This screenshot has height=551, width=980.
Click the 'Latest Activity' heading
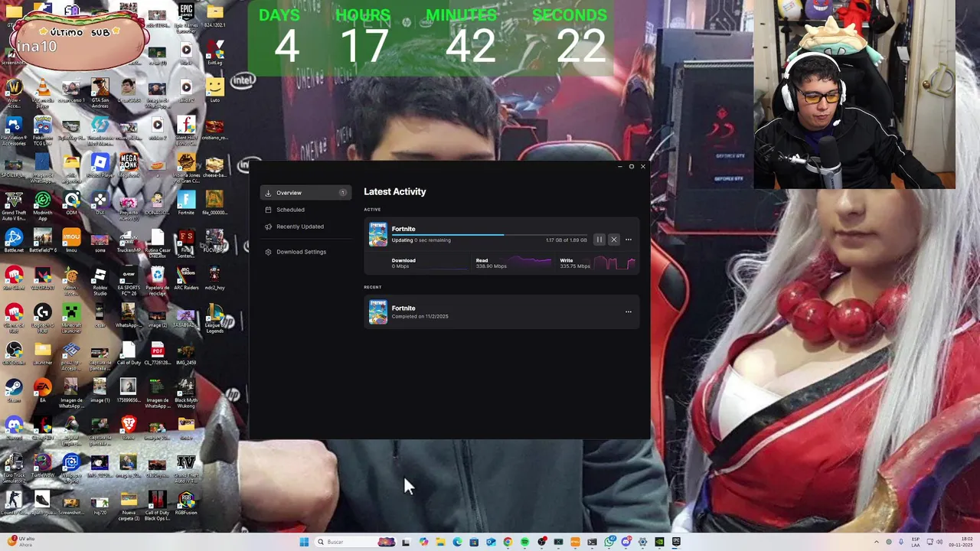(x=395, y=191)
